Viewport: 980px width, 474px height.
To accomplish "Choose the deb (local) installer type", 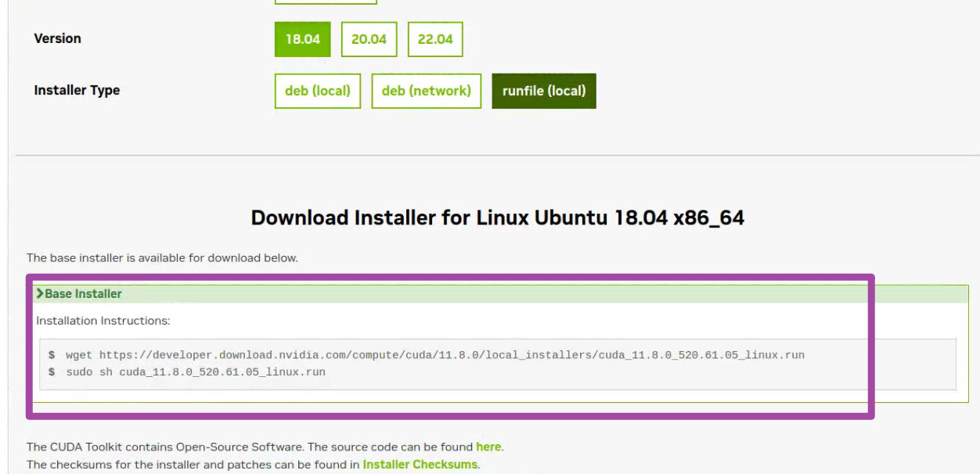I will tap(317, 91).
